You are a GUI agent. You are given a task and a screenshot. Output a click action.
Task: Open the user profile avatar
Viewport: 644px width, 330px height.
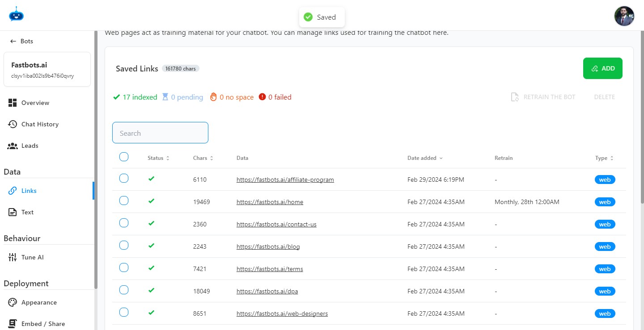pos(624,17)
